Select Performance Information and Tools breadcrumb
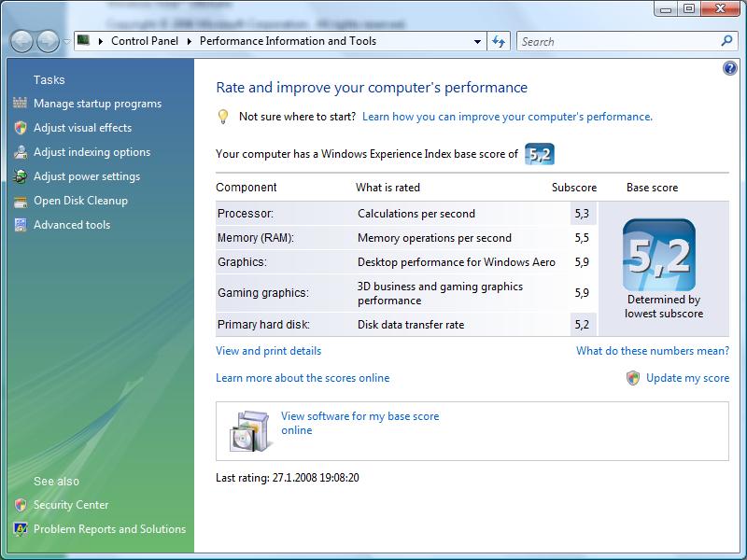Screen dimensions: 747x560 pos(288,41)
